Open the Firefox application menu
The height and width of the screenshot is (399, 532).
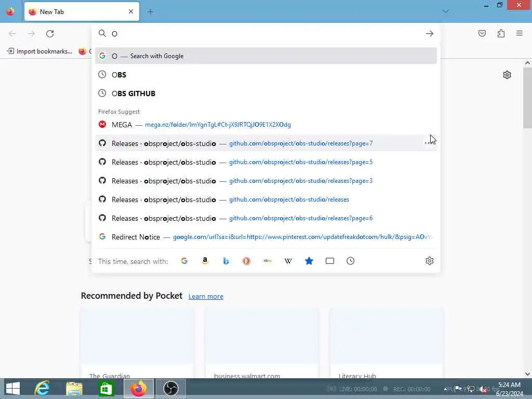(520, 33)
